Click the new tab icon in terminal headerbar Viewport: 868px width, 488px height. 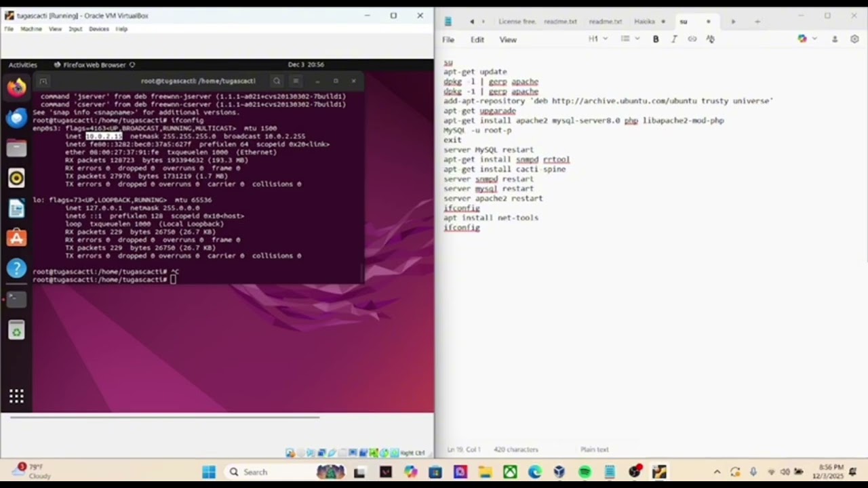tap(43, 81)
